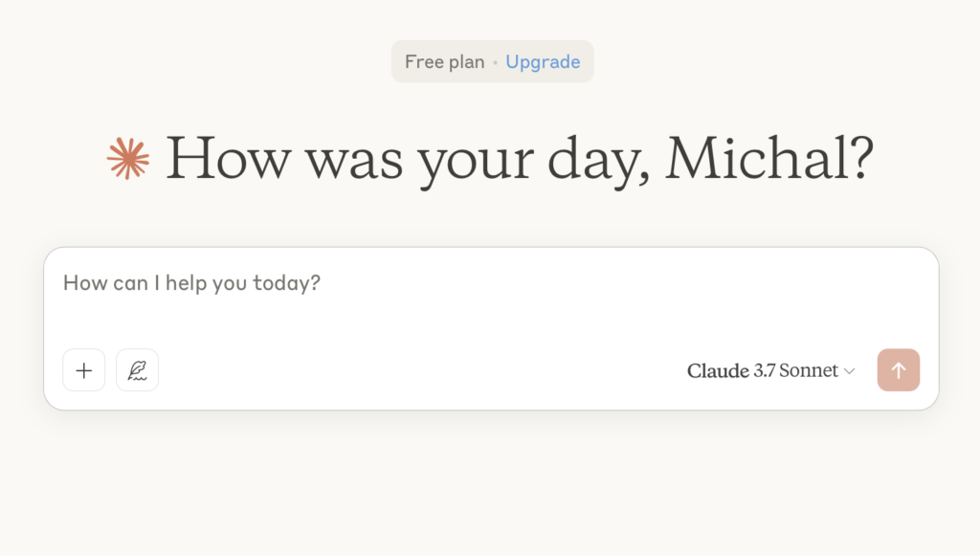Choose a response style via feather button
Screen dimensions: 980x556
pos(137,369)
